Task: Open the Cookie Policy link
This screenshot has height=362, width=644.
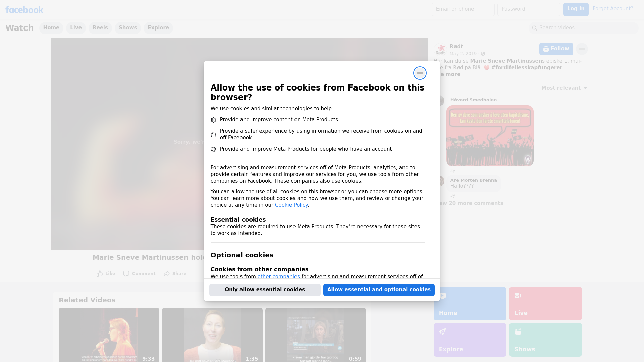Action: point(291,205)
